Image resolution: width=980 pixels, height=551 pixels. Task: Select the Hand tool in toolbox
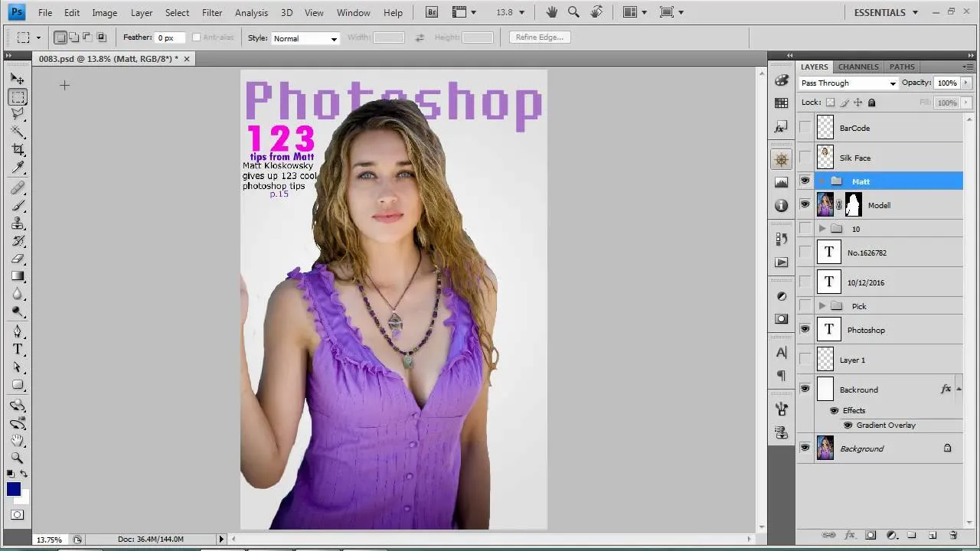point(18,440)
